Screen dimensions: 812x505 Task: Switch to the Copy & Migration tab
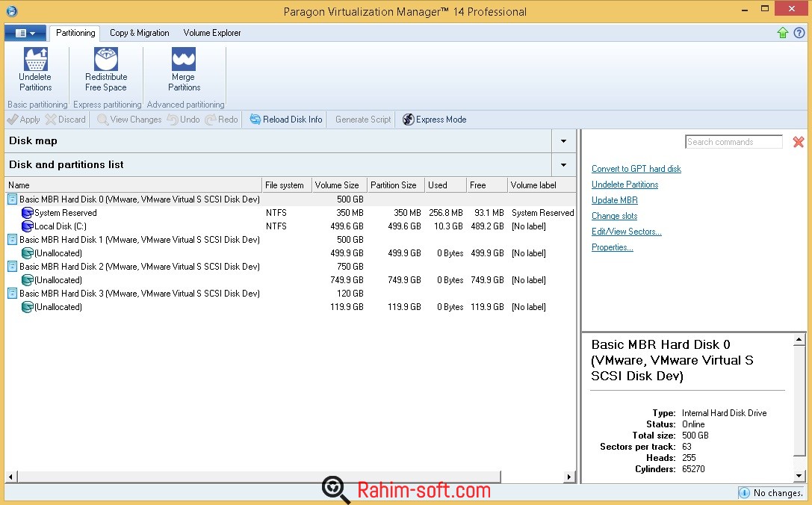pyautogui.click(x=139, y=33)
